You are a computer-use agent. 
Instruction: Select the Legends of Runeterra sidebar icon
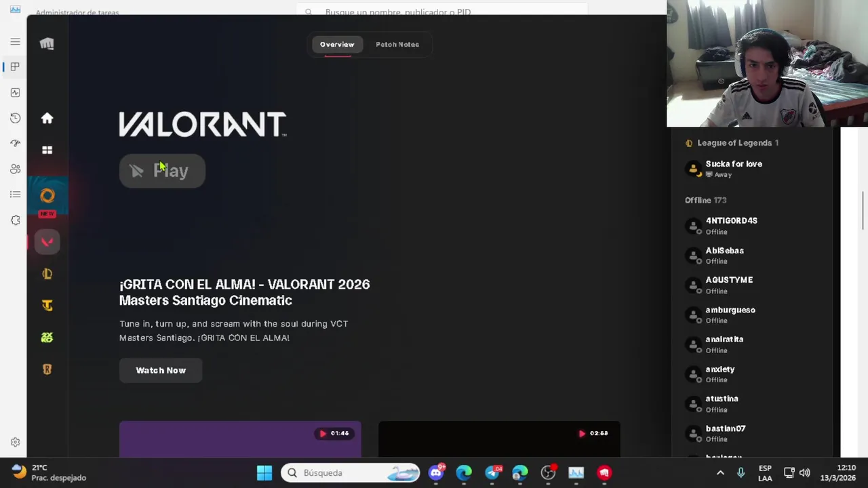pyautogui.click(x=47, y=369)
